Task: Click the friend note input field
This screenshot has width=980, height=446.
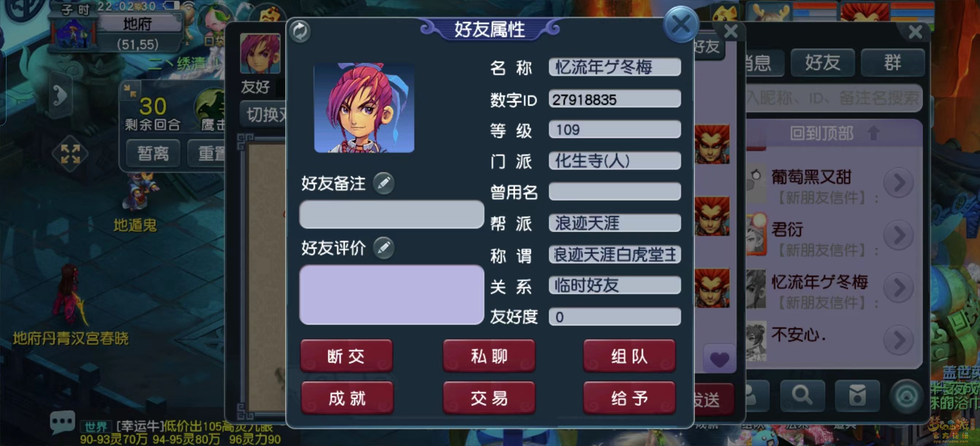Action: click(392, 215)
